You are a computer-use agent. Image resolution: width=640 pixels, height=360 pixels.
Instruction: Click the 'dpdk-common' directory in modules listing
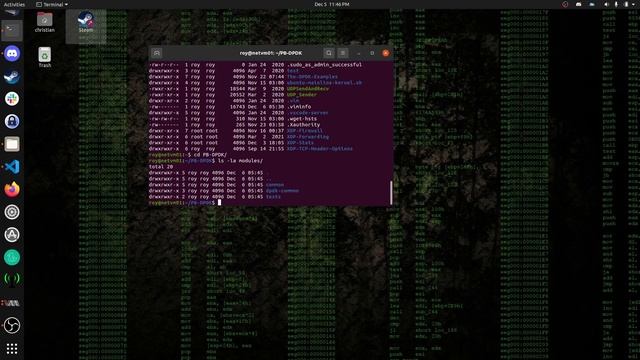[282, 191]
